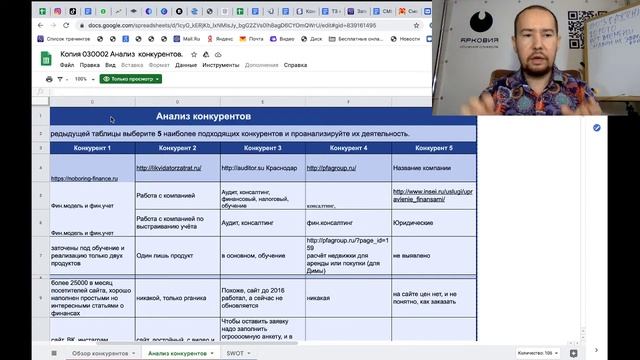Switch to the TikTok browser tab
This screenshot has height=360, width=640.
tap(73, 11)
